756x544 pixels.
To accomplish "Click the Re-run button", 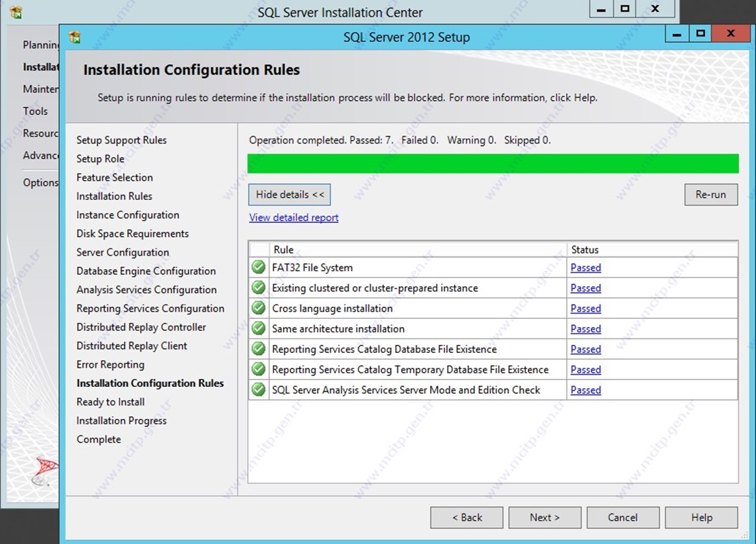I will pos(710,194).
